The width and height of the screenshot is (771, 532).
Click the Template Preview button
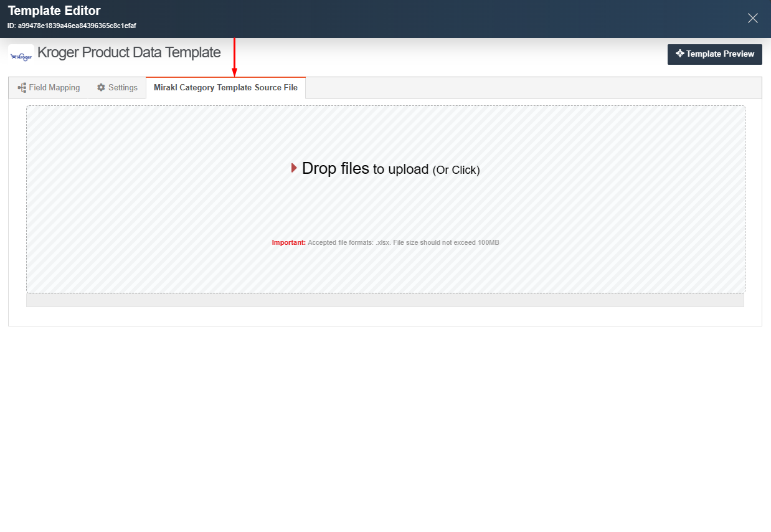pyautogui.click(x=714, y=54)
